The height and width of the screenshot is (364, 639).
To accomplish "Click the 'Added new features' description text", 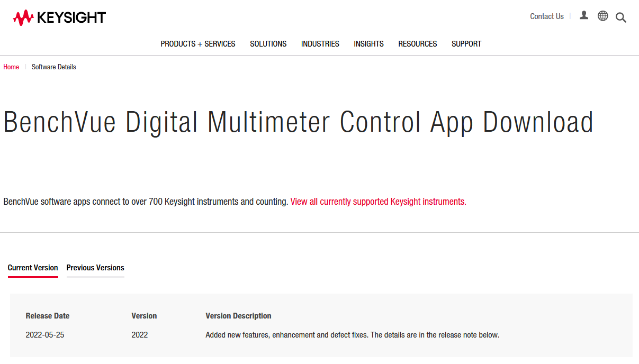I will (x=353, y=335).
